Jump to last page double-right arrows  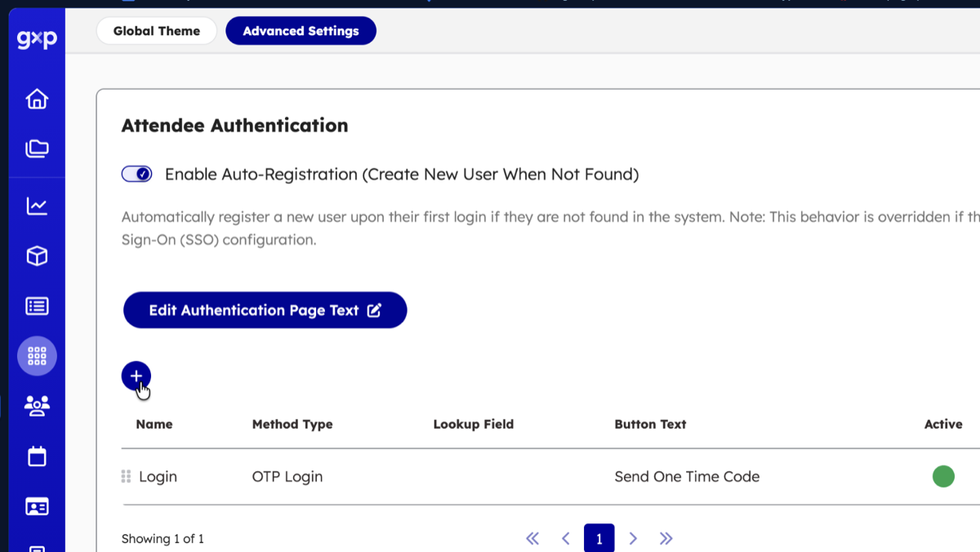[666, 538]
